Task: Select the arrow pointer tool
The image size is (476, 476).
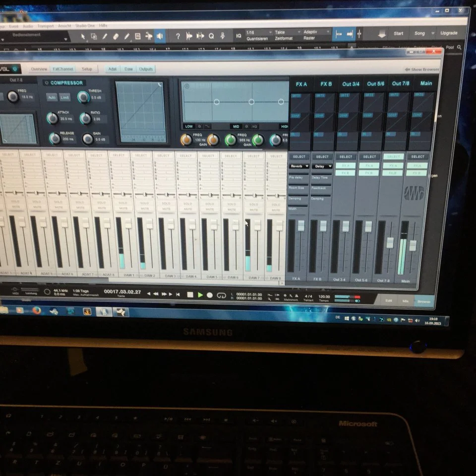Action: click(83, 37)
